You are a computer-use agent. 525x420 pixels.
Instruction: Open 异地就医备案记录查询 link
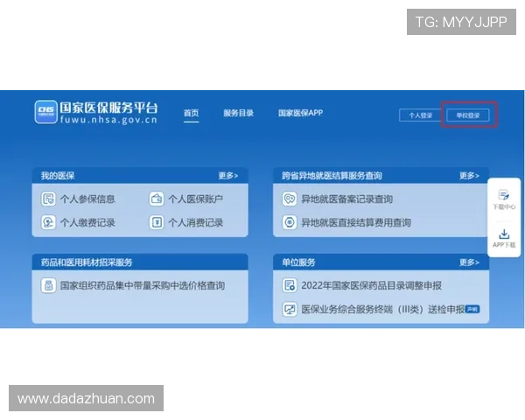[346, 199]
